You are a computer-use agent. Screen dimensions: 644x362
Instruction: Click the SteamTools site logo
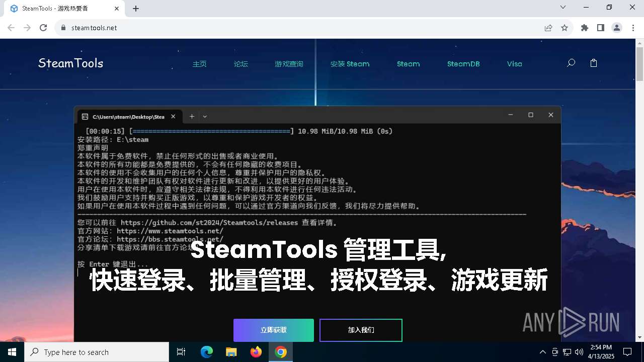(x=70, y=63)
